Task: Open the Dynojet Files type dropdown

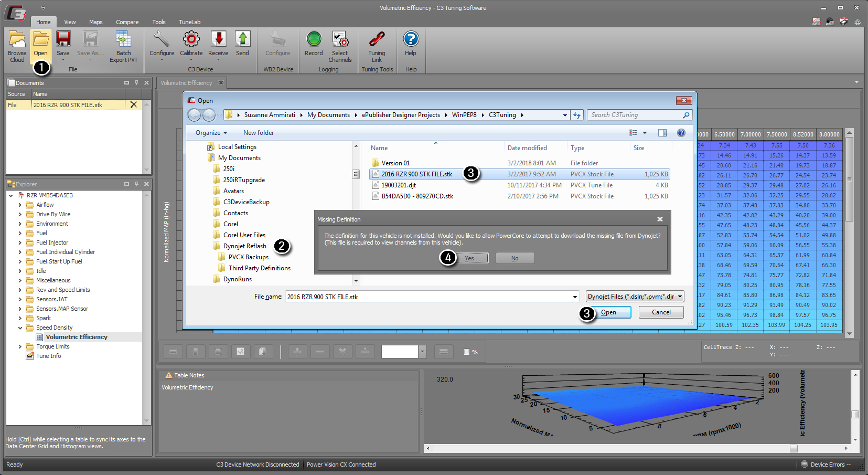Action: (x=635, y=297)
